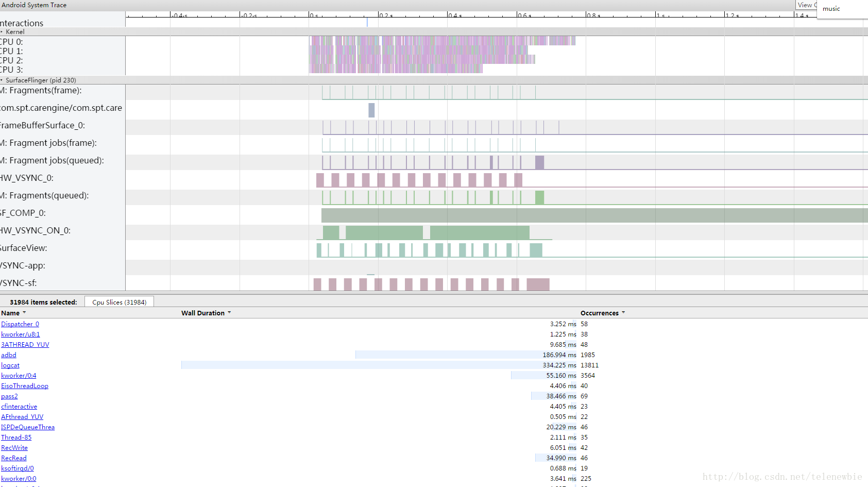The image size is (868, 487).
Task: Click the pass2 wall duration 38.466 ms
Action: click(x=561, y=396)
